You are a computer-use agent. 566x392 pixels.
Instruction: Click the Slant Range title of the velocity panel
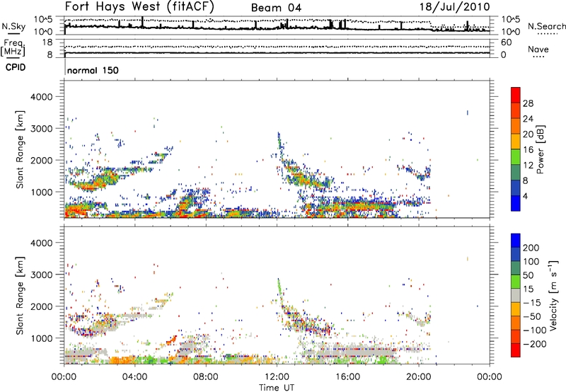tap(21, 295)
